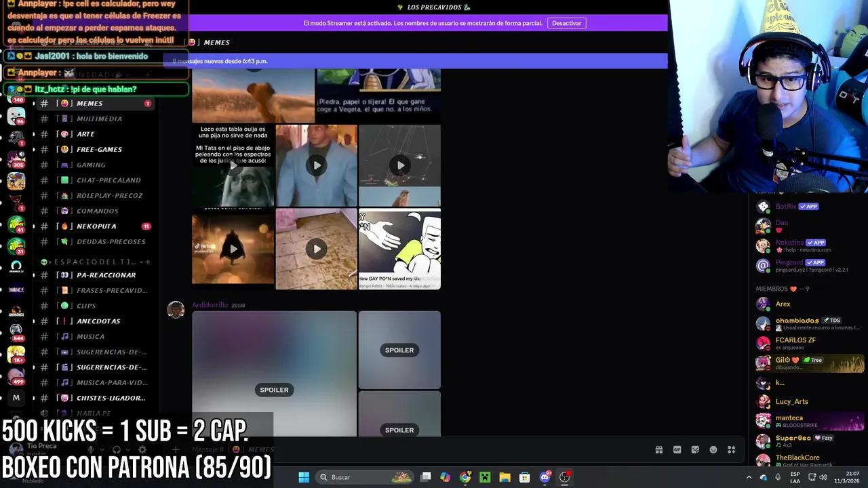The width and height of the screenshot is (868, 488).
Task: Open the 'How GAY PO*N saved my life' image
Action: pyautogui.click(x=399, y=249)
